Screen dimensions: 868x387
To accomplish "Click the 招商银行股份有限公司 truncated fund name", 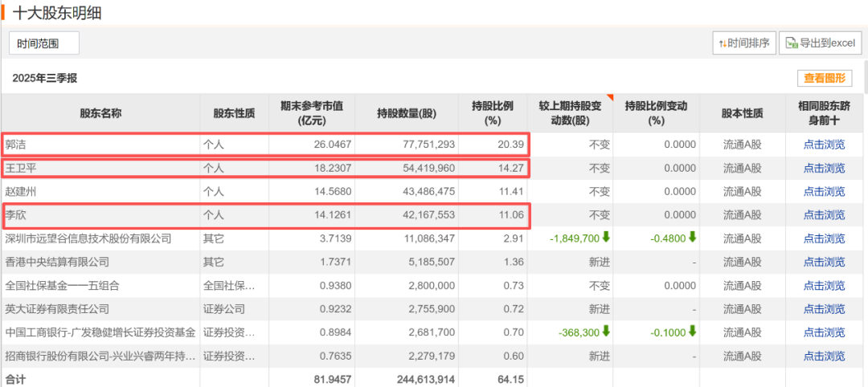I will pos(100,356).
